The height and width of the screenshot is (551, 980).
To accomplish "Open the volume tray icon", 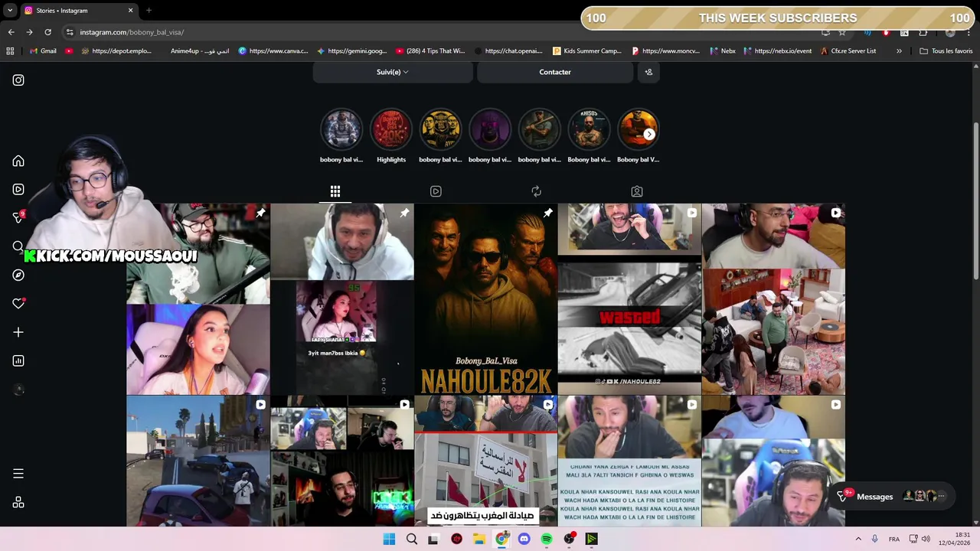I will pyautogui.click(x=926, y=539).
